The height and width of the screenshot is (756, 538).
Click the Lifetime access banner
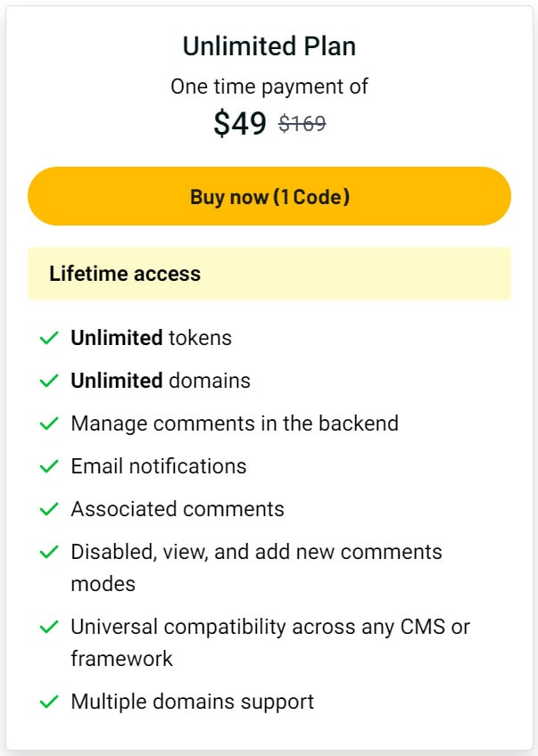click(269, 274)
